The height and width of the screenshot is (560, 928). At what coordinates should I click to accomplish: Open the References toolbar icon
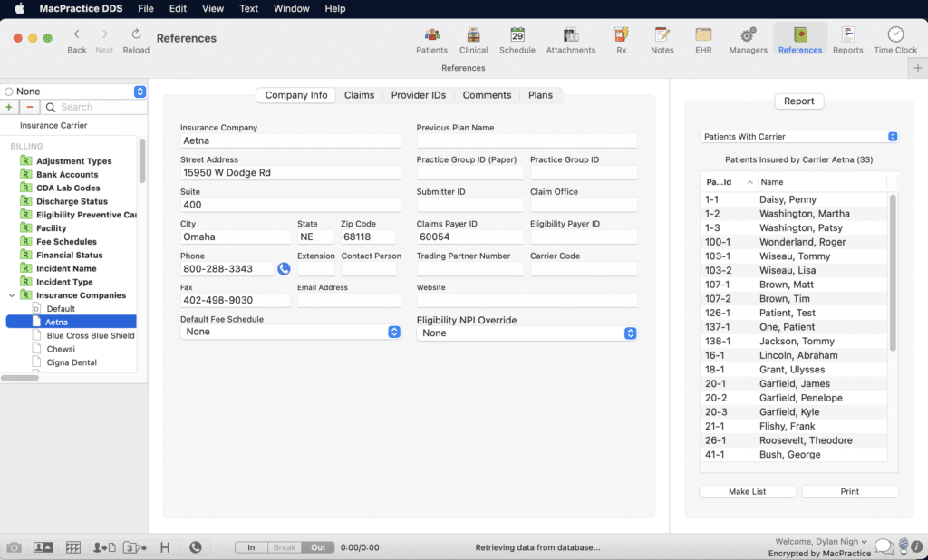click(800, 40)
